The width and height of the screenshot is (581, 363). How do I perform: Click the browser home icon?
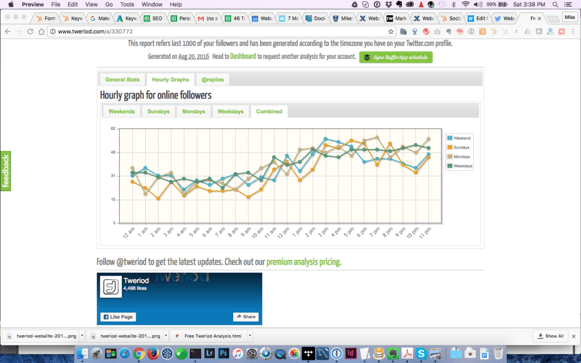[x=42, y=32]
